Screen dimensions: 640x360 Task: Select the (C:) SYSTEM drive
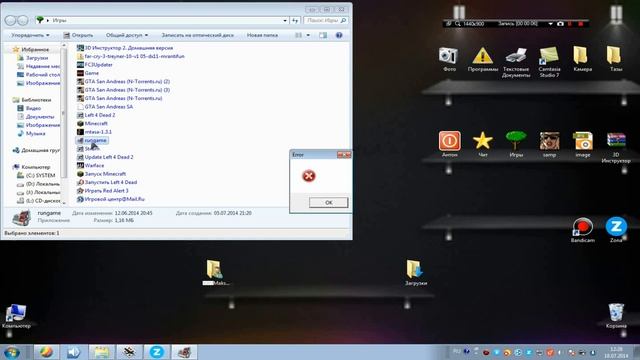coord(36,176)
